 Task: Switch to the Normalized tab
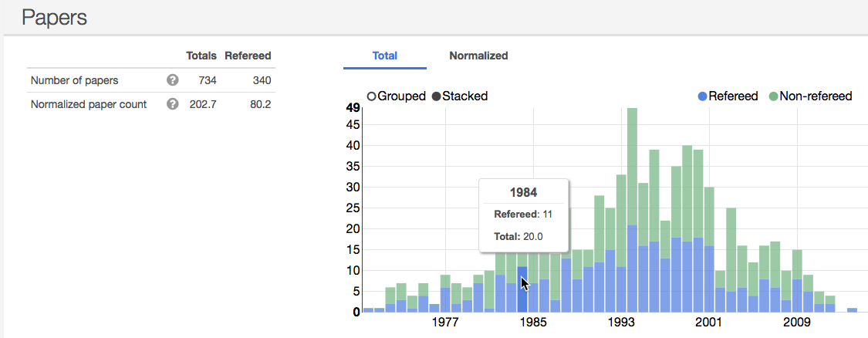(478, 56)
